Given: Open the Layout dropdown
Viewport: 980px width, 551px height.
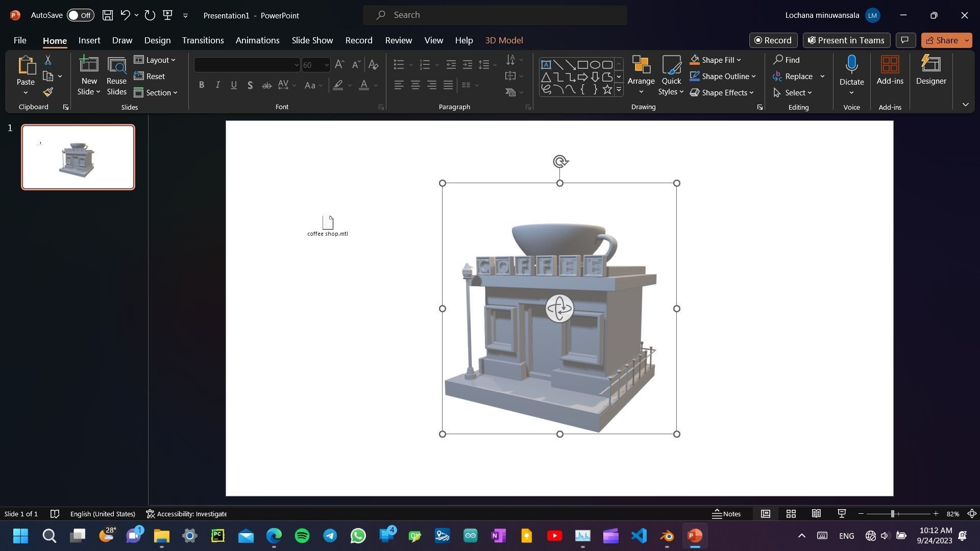Looking at the screenshot, I should [x=155, y=60].
